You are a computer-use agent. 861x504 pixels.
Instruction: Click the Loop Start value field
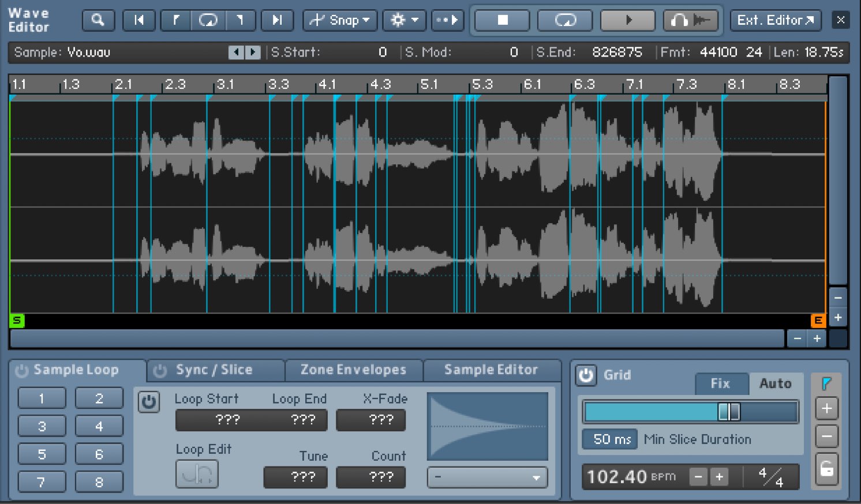click(214, 420)
